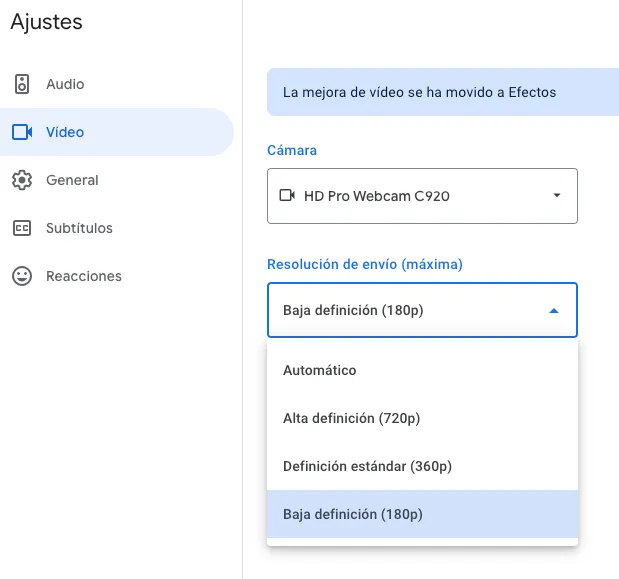
Task: Click the HD Pro Webcam C920 selector text
Action: [376, 196]
